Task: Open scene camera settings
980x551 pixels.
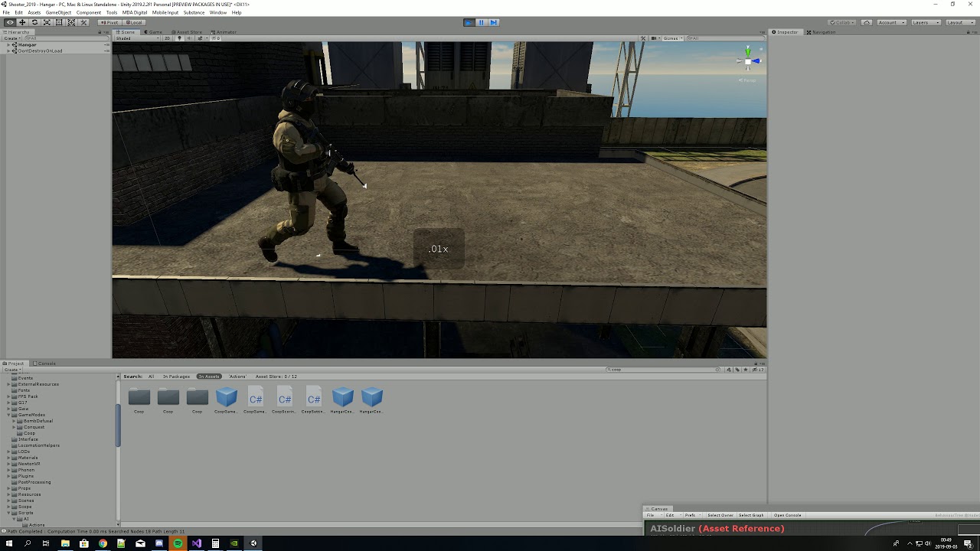Action: coord(654,38)
